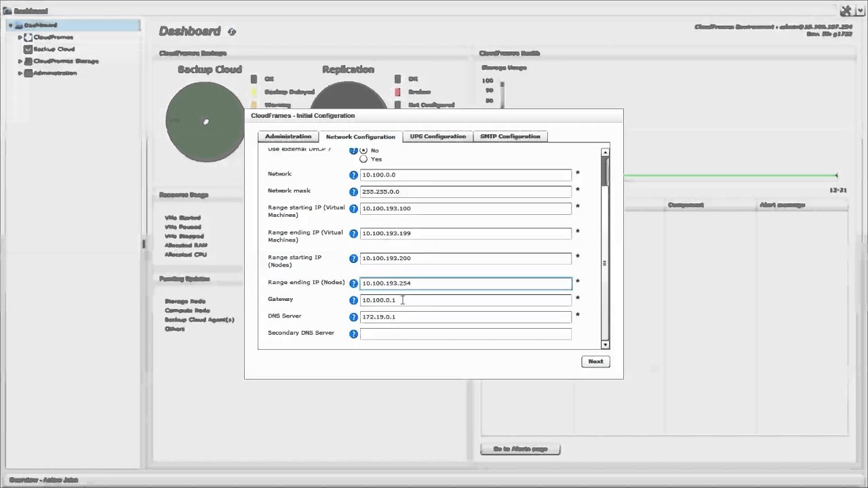Open help for the Gateway field
Screen dimensions: 868x488
click(x=353, y=300)
